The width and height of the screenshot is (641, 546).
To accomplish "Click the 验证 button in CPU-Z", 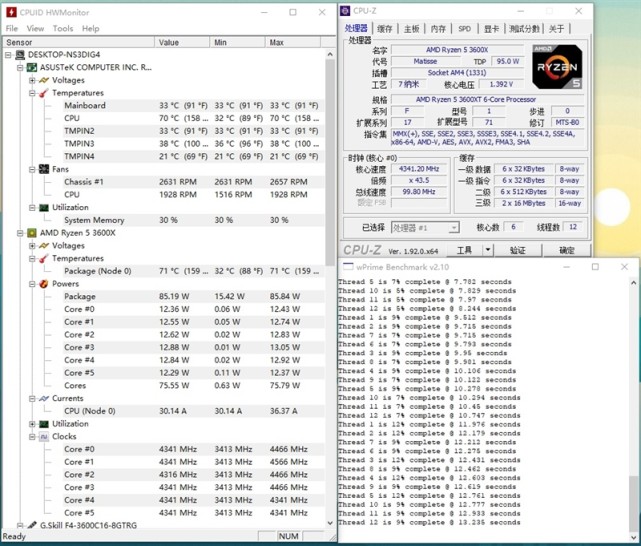I will (x=518, y=250).
